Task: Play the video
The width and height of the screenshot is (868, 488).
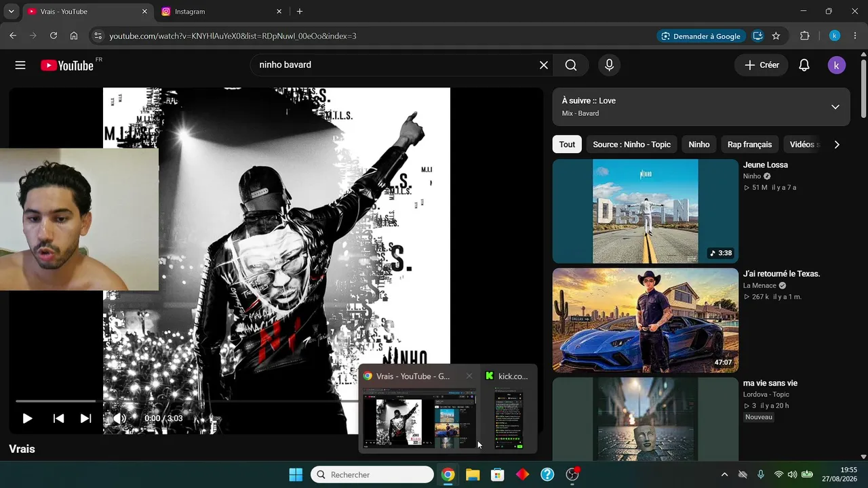Action: (x=27, y=418)
